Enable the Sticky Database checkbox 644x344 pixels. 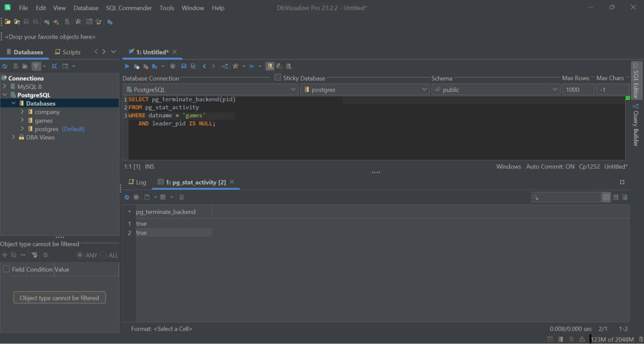(277, 77)
